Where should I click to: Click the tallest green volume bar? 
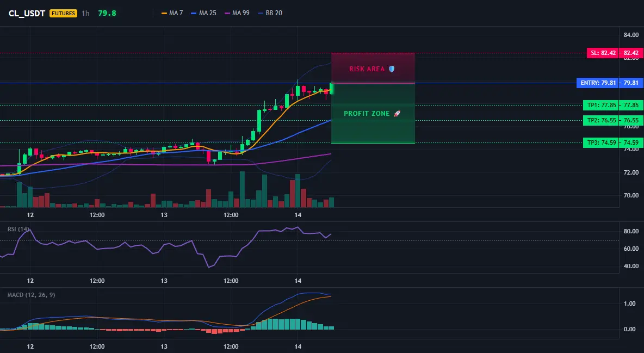[x=242, y=189]
